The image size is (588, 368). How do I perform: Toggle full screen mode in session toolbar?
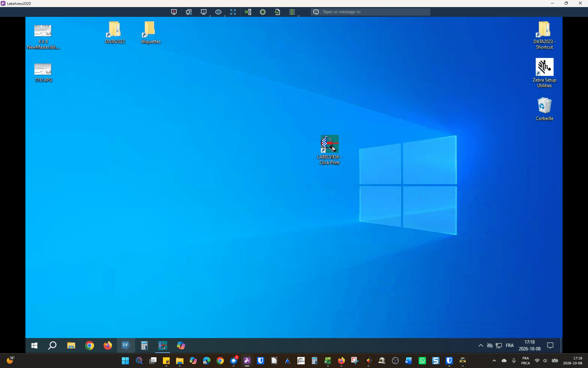click(233, 12)
